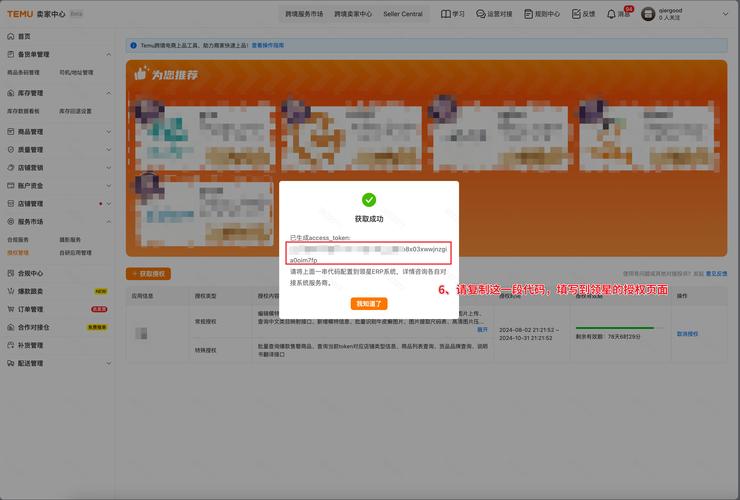Click the 补货管理 sidebar icon
This screenshot has width=740, height=500.
[x=10, y=345]
